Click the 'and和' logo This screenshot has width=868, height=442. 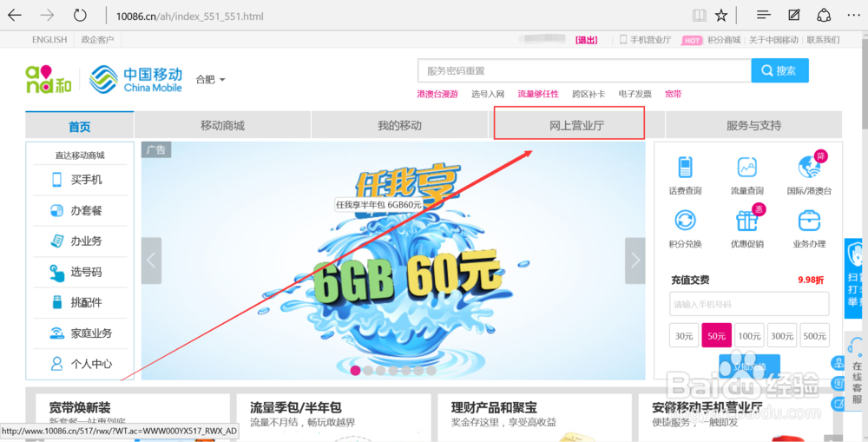tap(49, 79)
